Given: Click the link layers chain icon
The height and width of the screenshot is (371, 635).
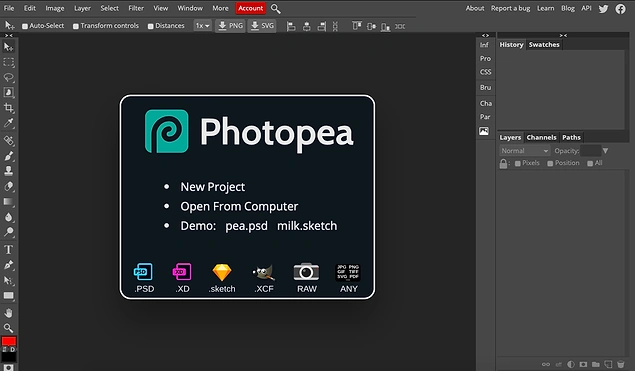Looking at the screenshot, I should pyautogui.click(x=546, y=365).
